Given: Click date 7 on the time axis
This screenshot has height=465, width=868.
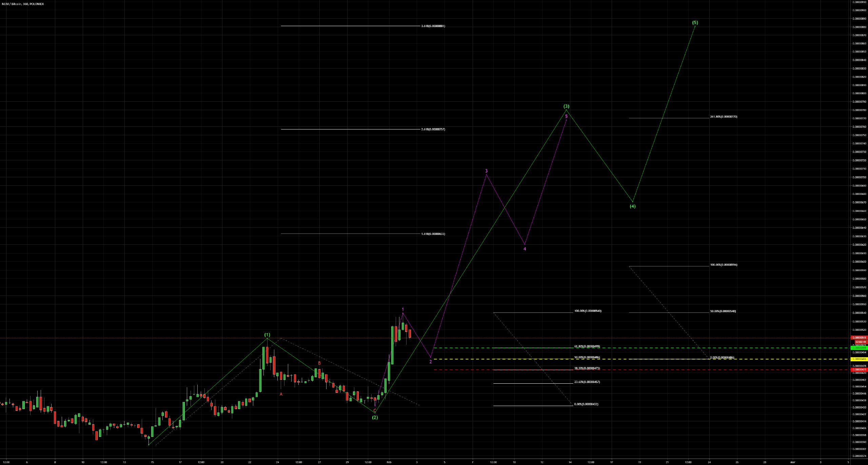Looking at the screenshot, I should point(472,462).
